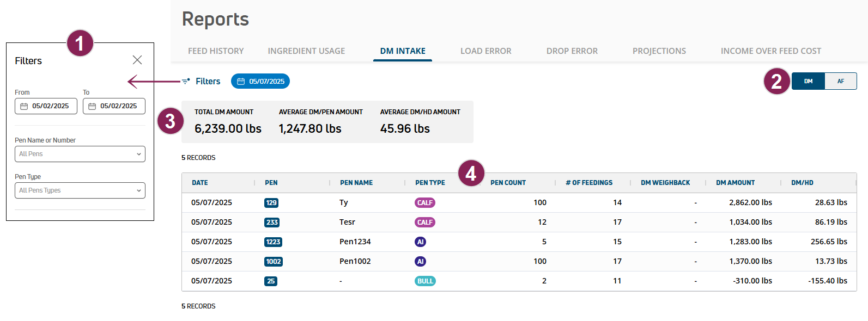Switch to the Ingredient Usage tab
The width and height of the screenshot is (868, 321).
tap(306, 51)
